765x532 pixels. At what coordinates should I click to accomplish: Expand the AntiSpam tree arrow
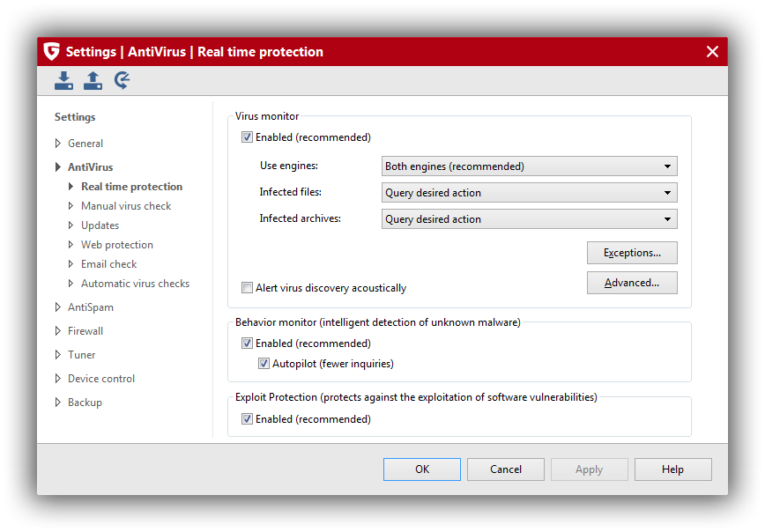[x=58, y=307]
